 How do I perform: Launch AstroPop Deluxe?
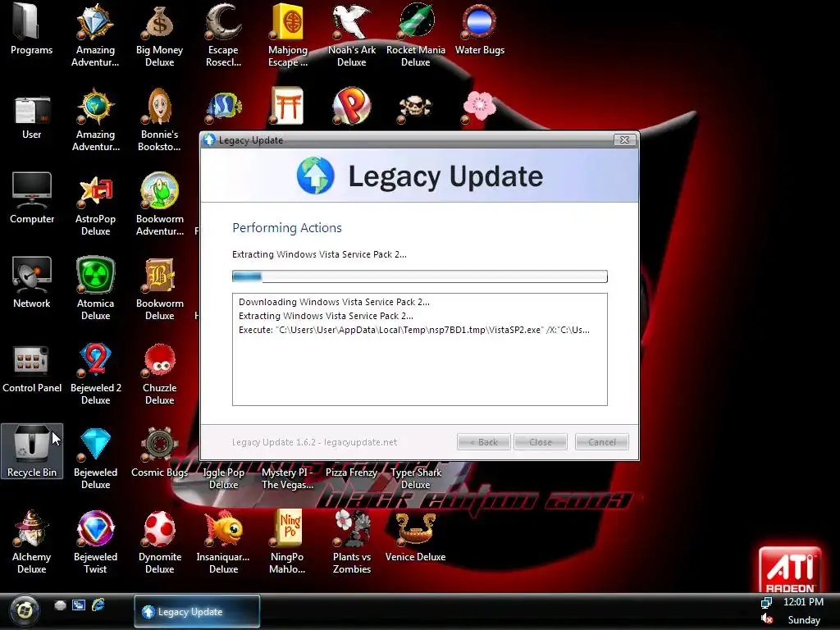(95, 204)
